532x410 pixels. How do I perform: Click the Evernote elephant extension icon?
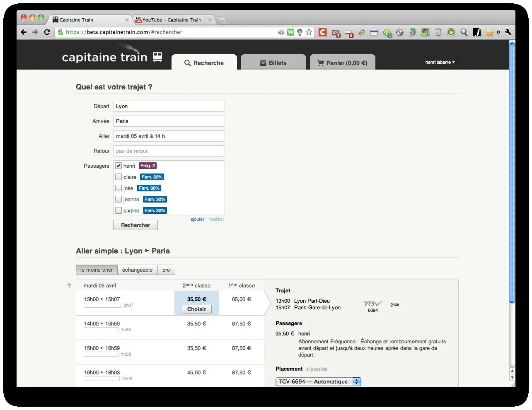point(425,32)
